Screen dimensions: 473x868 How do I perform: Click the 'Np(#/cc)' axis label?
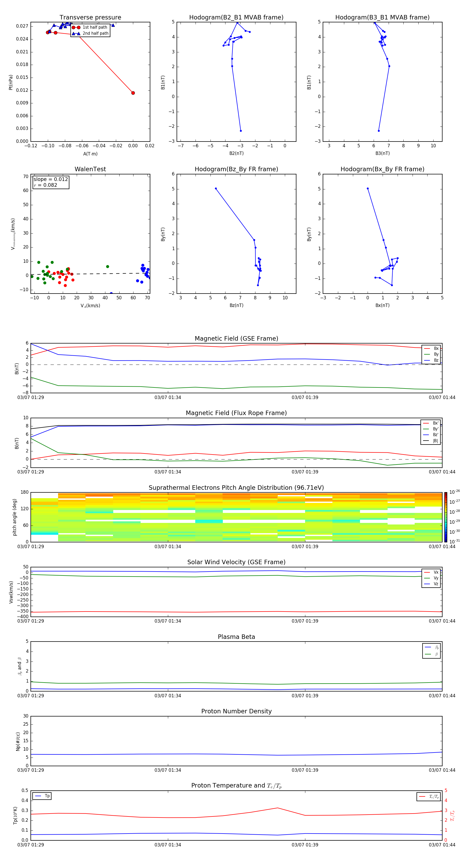[18, 741]
